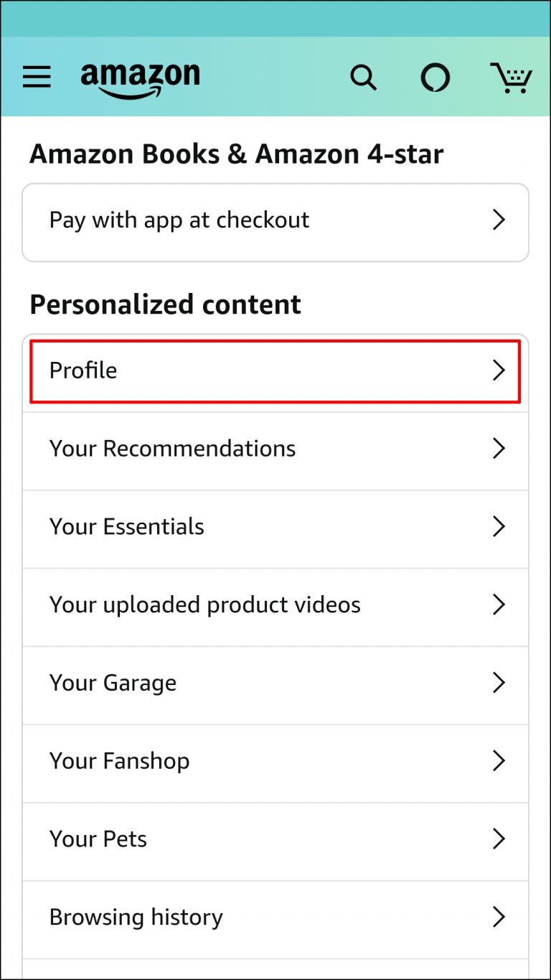Tap the search magnifier icon
The image size is (551, 980).
point(363,78)
